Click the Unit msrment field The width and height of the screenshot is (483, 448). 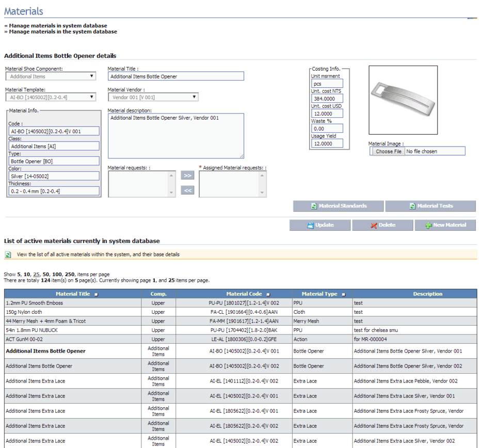pos(327,84)
